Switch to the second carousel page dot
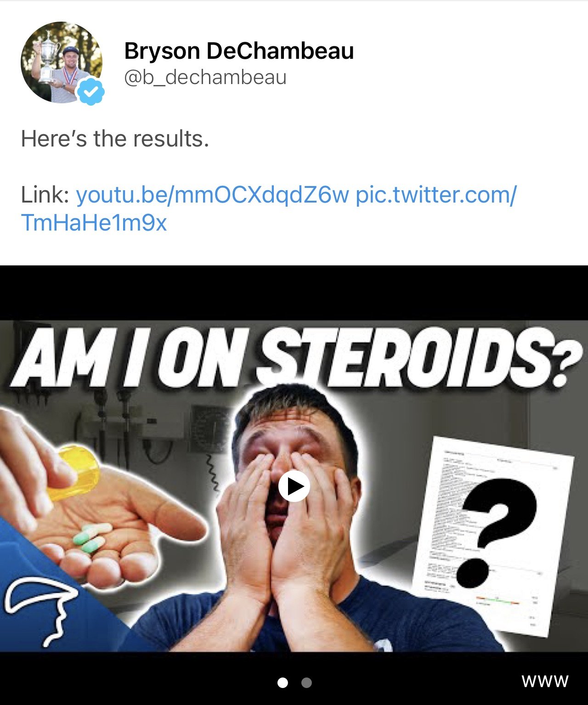Image resolution: width=588 pixels, height=705 pixels. pos(306,683)
